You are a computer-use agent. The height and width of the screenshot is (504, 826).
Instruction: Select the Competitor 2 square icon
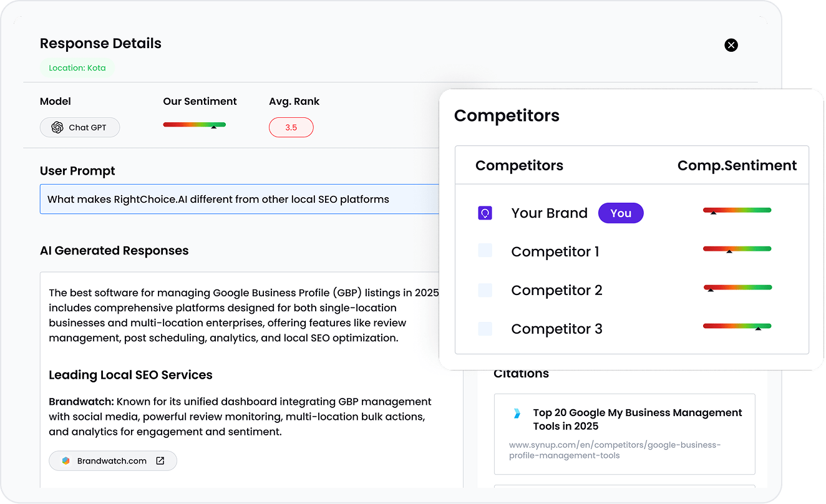click(485, 290)
